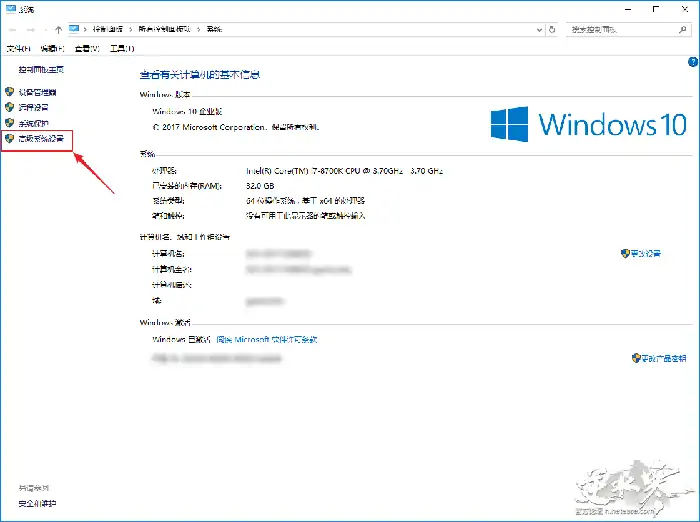Open Advanced system settings (高级系统设置)
This screenshot has height=522, width=700.
[41, 138]
